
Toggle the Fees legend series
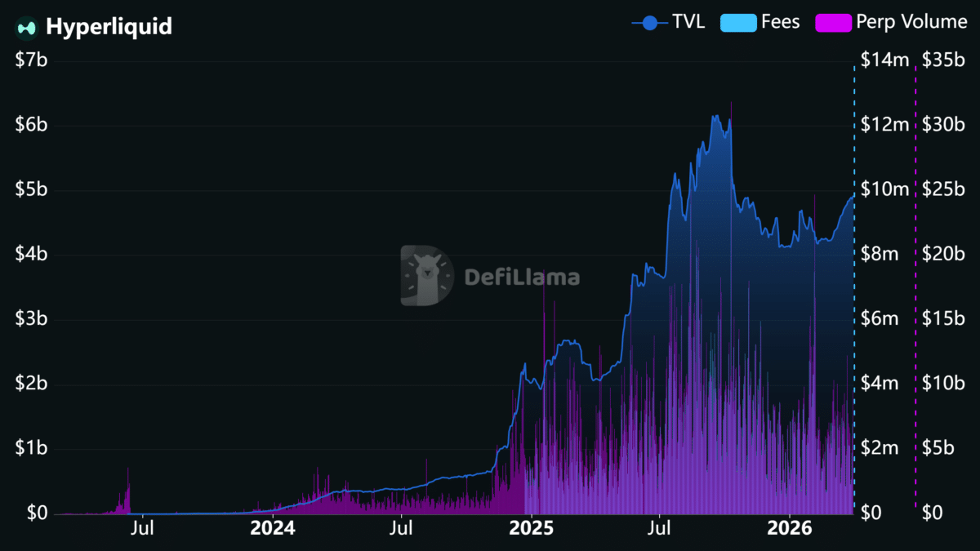tap(759, 22)
